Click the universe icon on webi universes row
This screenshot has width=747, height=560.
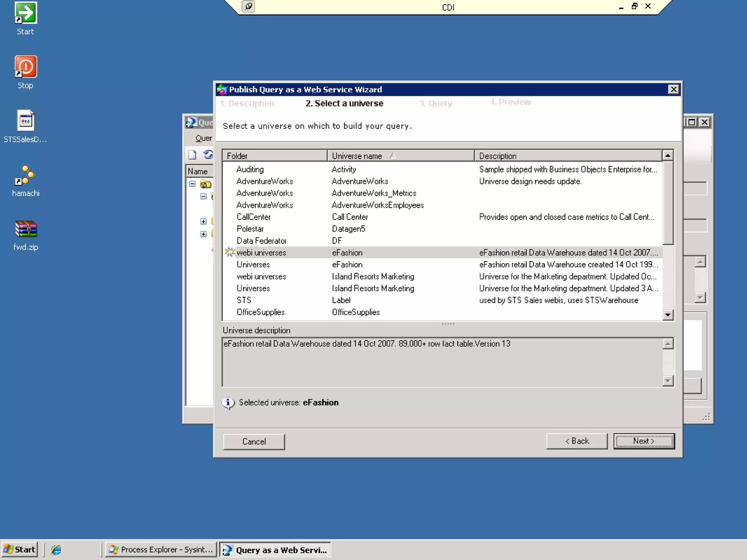pos(230,252)
